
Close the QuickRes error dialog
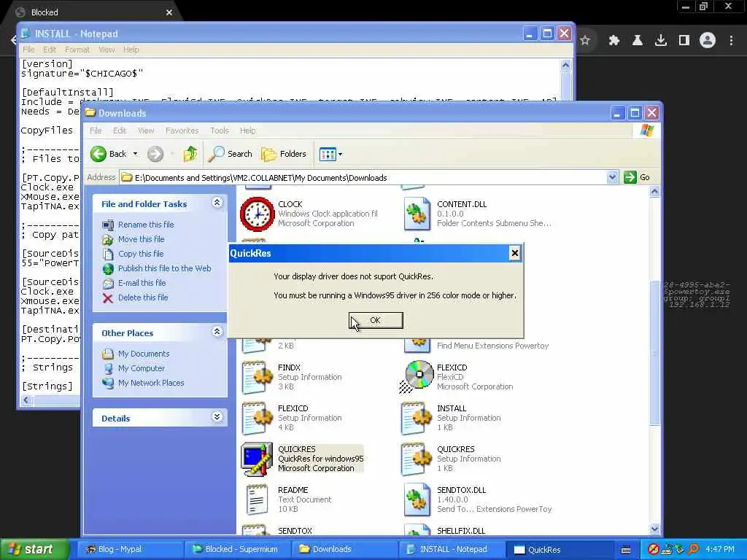tap(514, 253)
